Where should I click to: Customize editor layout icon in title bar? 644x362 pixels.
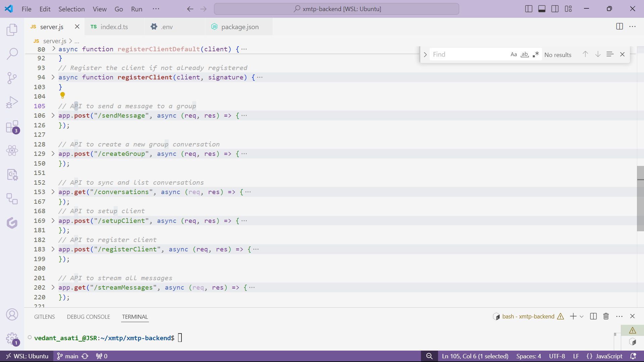point(568,9)
